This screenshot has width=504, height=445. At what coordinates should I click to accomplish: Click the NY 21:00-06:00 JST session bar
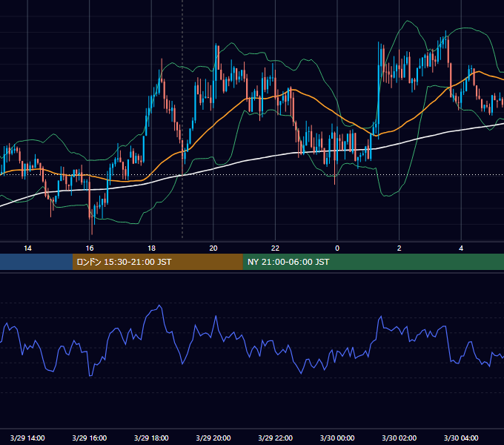tap(373, 262)
